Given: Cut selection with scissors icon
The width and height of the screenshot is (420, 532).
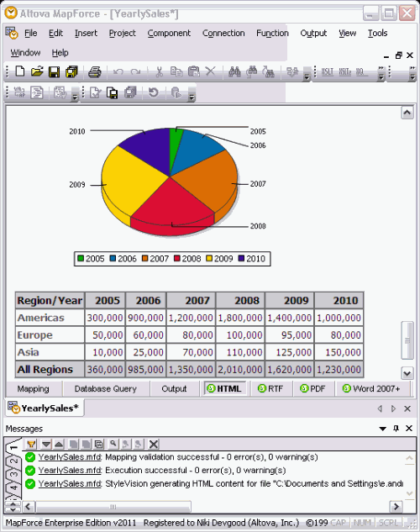Looking at the screenshot, I should (159, 71).
